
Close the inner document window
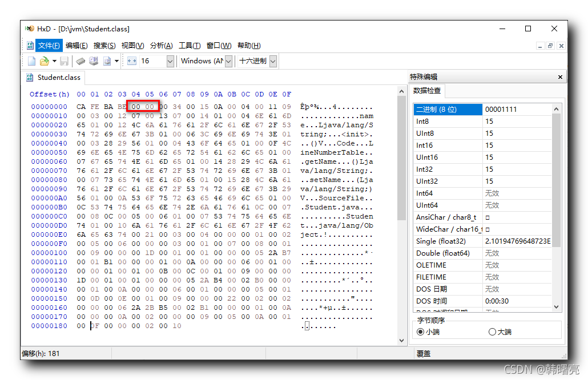pos(561,46)
